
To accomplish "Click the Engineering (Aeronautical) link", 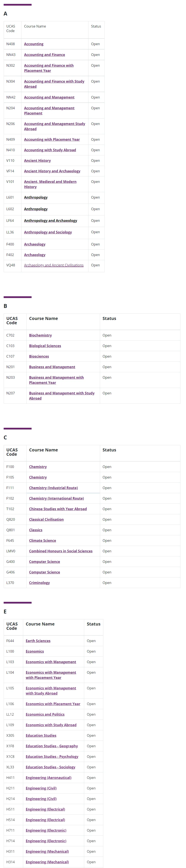I will tap(49, 778).
